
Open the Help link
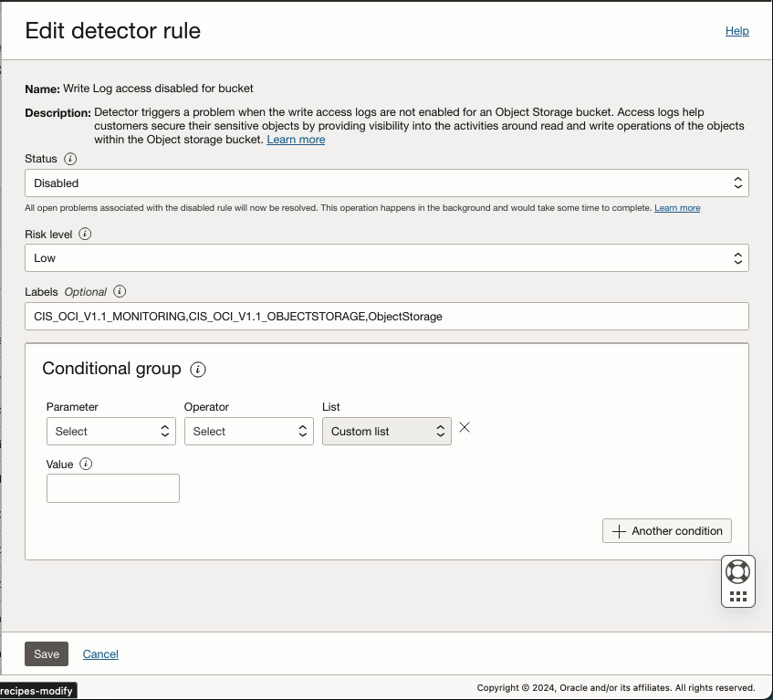[x=736, y=31]
